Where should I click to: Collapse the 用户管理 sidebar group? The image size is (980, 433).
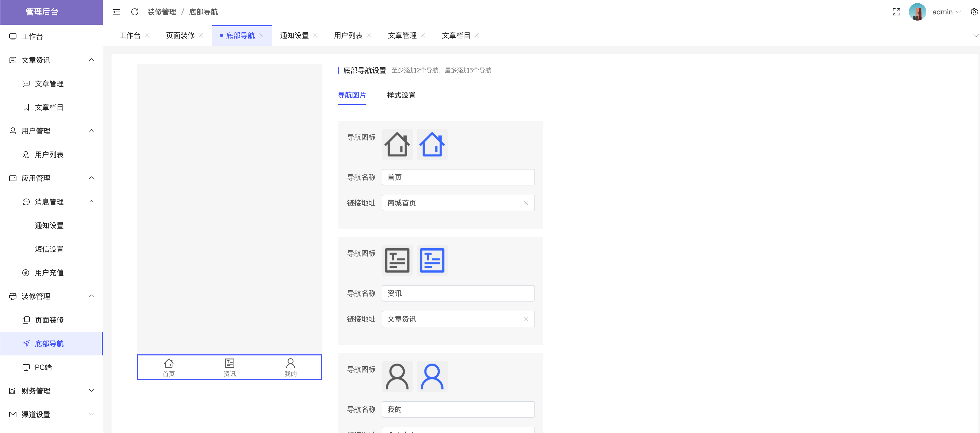(51, 131)
